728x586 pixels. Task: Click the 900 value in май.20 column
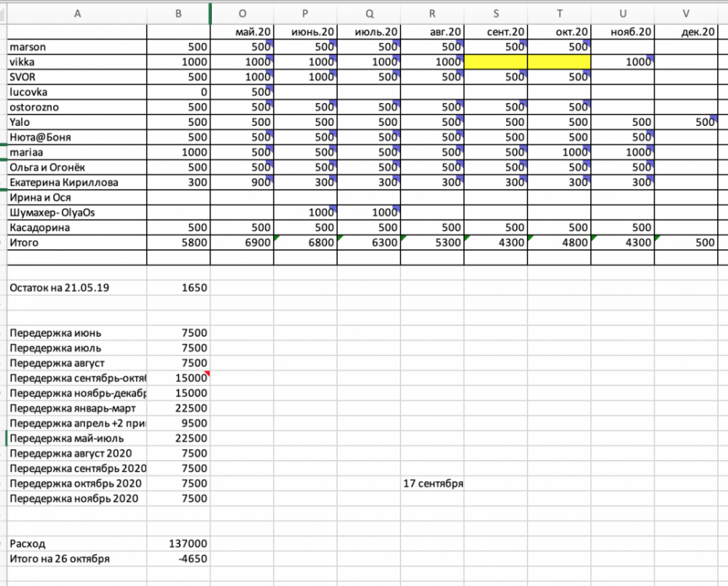[242, 183]
